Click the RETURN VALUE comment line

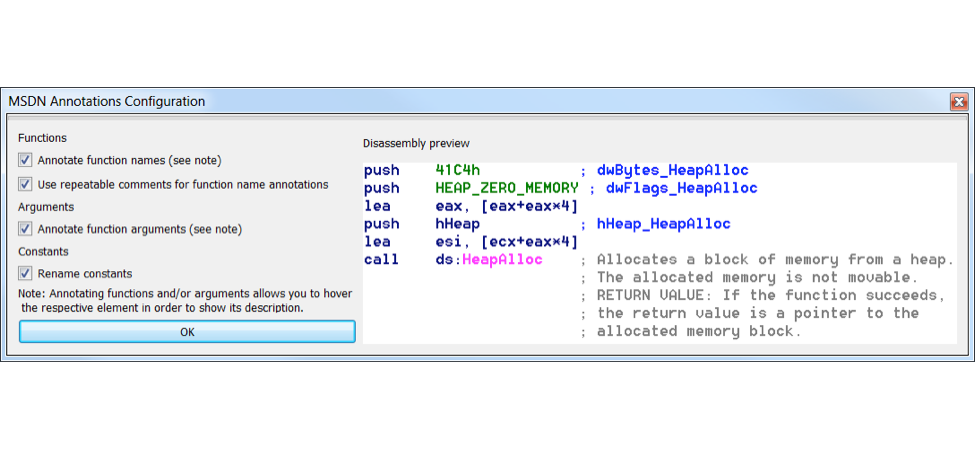pyautogui.click(x=770, y=295)
